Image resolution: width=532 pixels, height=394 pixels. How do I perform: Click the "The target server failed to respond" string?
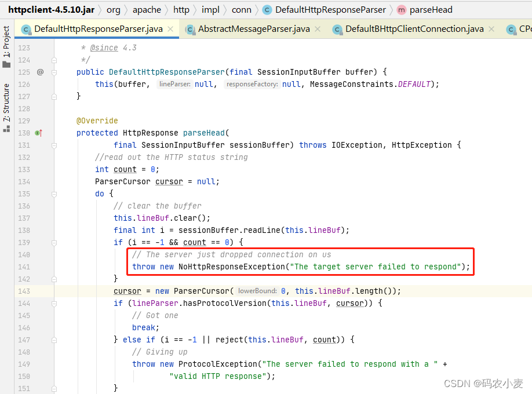376,267
